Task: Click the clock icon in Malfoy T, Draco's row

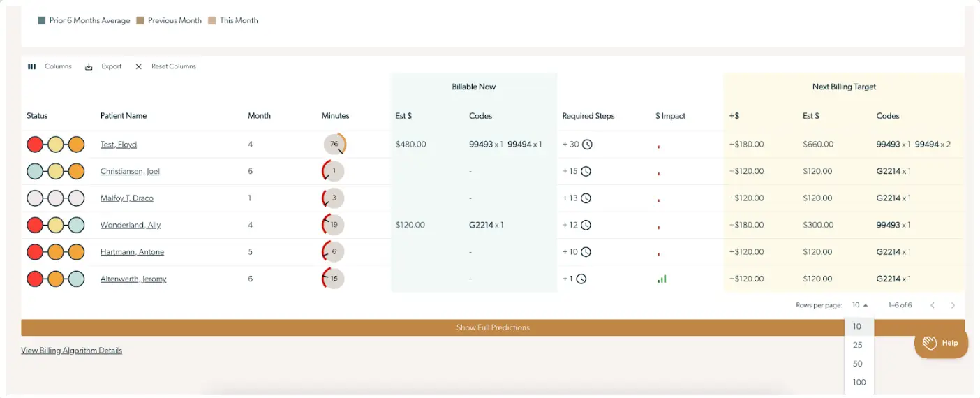Action: 586,198
